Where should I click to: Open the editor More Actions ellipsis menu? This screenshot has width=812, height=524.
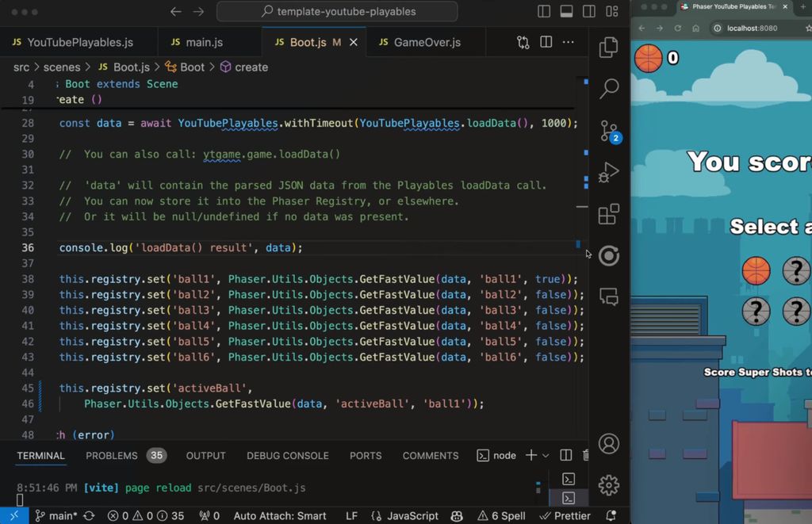(x=568, y=42)
